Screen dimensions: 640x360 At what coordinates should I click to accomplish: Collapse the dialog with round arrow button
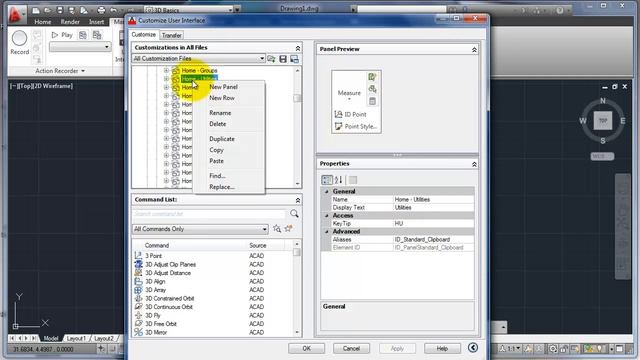coord(473,347)
